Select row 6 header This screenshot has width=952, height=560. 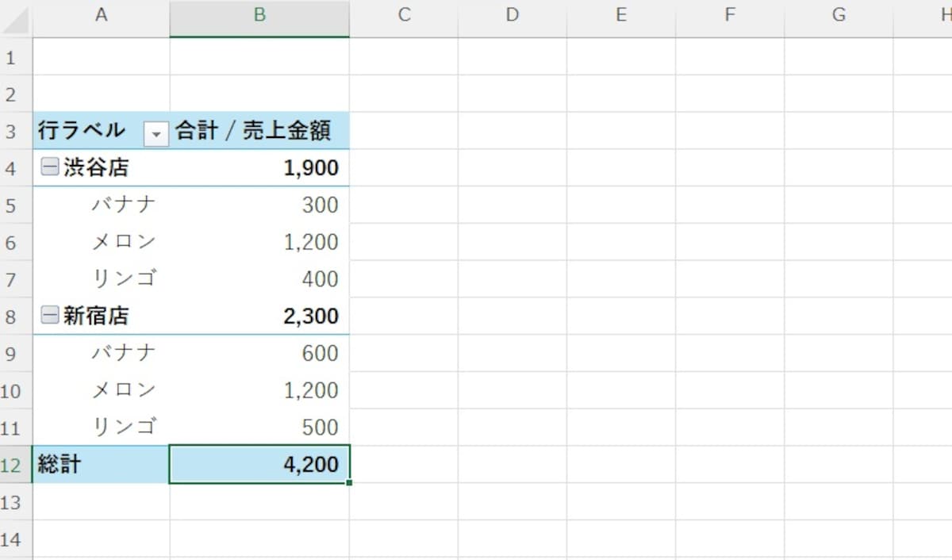tap(16, 242)
